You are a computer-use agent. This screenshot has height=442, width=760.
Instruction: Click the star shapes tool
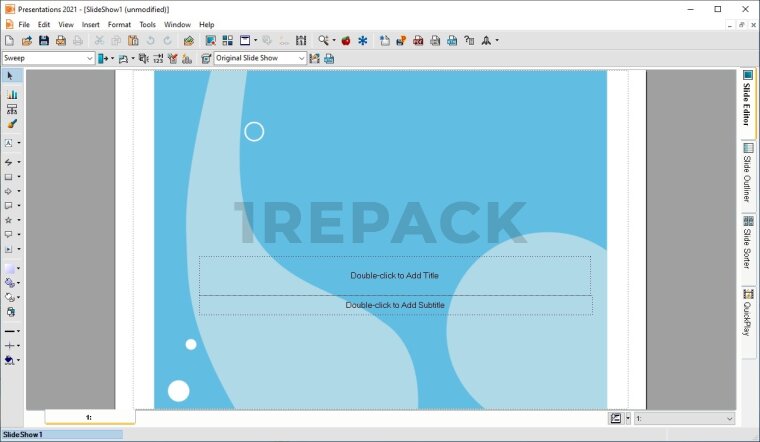coord(9,219)
